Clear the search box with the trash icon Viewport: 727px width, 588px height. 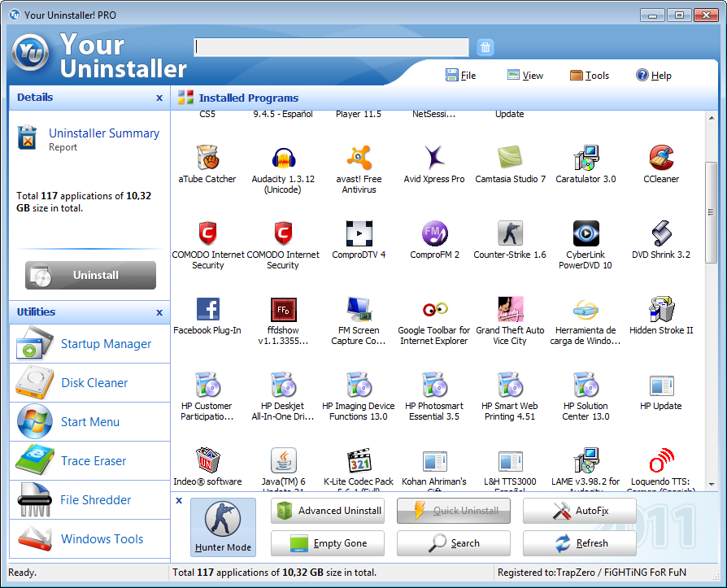[x=485, y=47]
